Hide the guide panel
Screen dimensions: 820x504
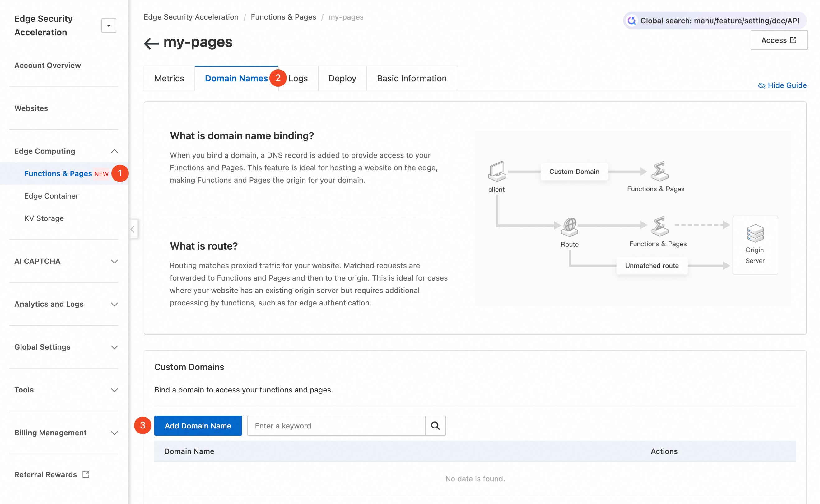pos(782,85)
